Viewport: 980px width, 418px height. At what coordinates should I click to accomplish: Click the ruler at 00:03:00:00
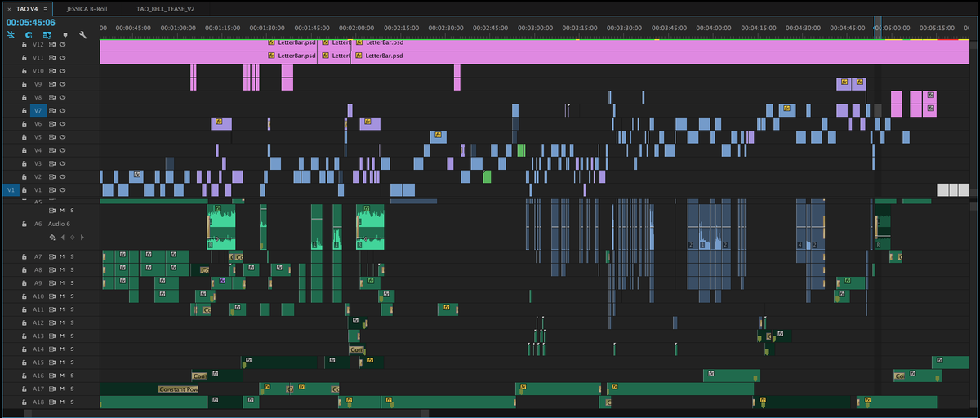(x=535, y=27)
